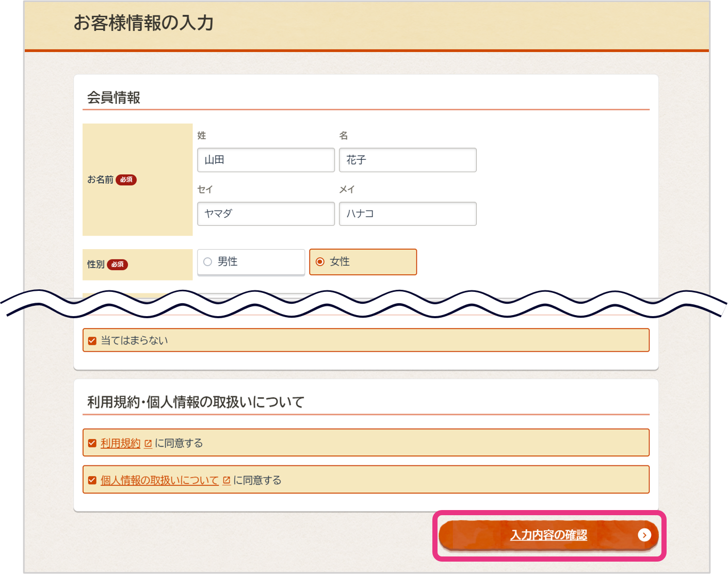Toggle the 利用規約 agreement checkbox
The width and height of the screenshot is (728, 574).
pyautogui.click(x=92, y=444)
